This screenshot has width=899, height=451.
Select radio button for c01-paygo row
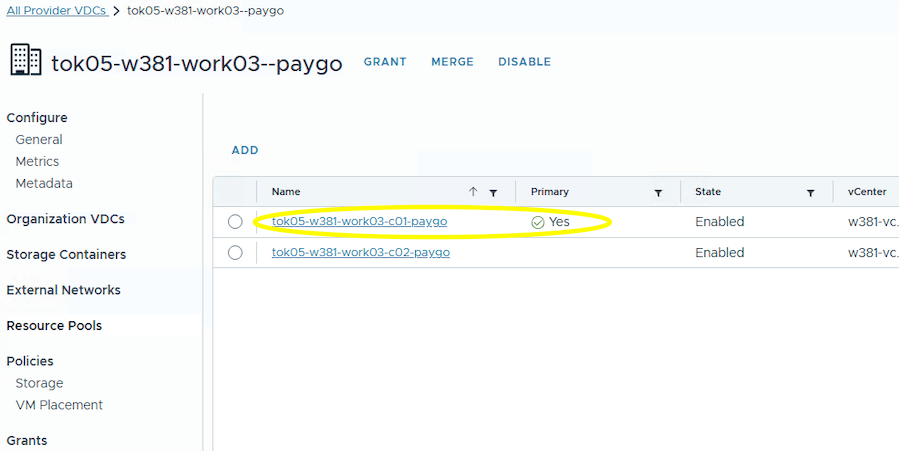235,222
